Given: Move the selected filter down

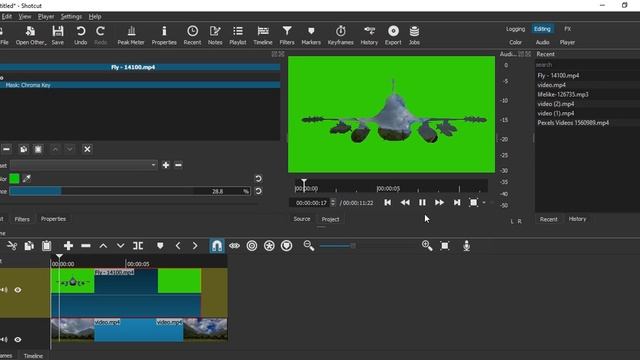Looking at the screenshot, I should pos(70,149).
